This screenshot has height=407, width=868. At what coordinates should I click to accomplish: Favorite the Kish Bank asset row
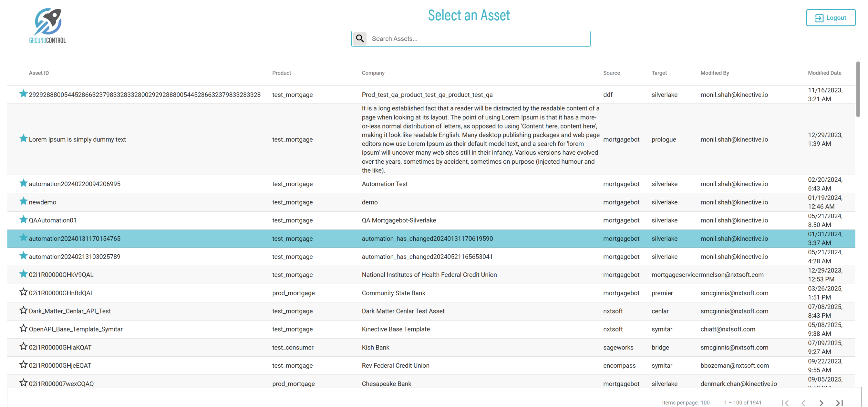click(x=23, y=347)
